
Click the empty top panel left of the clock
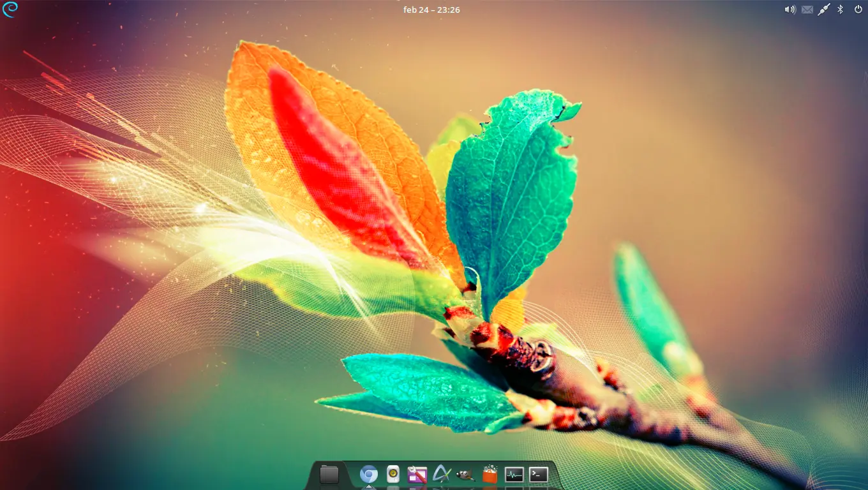(223, 10)
